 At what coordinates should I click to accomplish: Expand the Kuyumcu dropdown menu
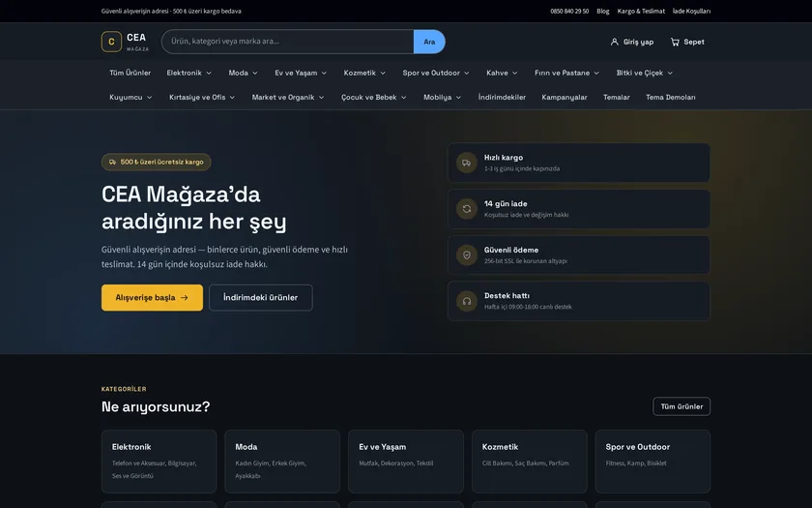pos(130,98)
